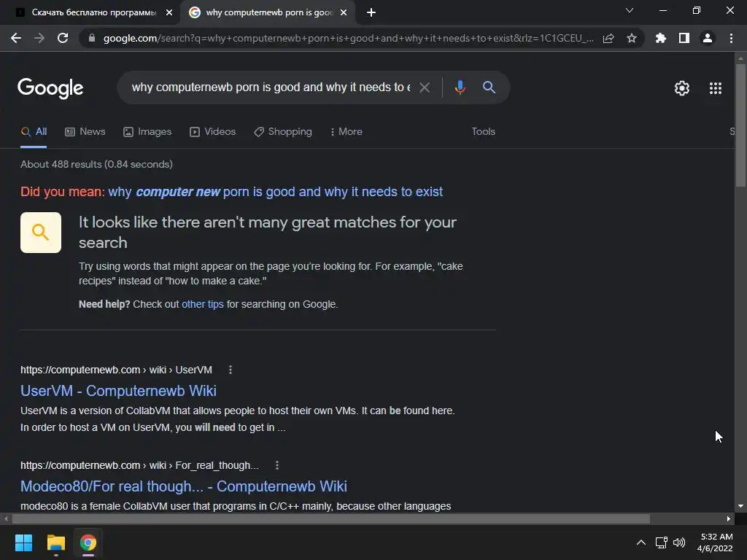Screen dimensions: 747x560
Task: Open a new browser tab
Action: click(371, 12)
